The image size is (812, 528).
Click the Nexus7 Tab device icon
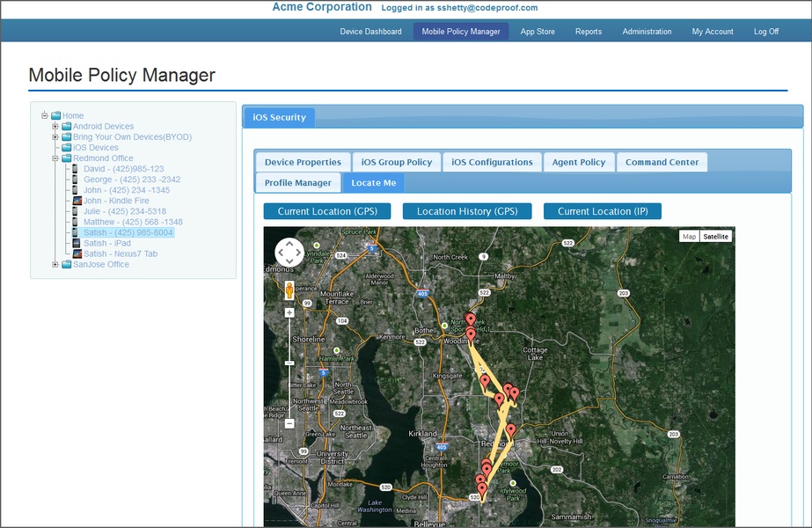click(77, 254)
